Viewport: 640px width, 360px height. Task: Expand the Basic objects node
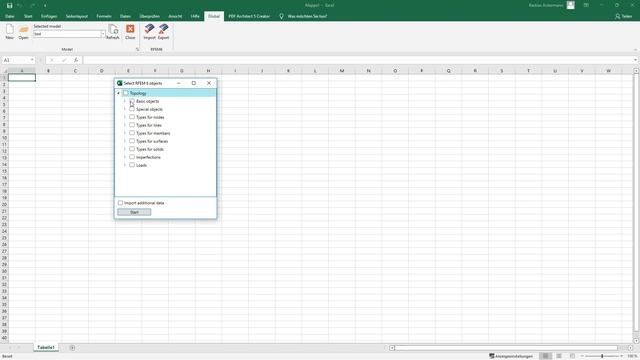coord(125,101)
